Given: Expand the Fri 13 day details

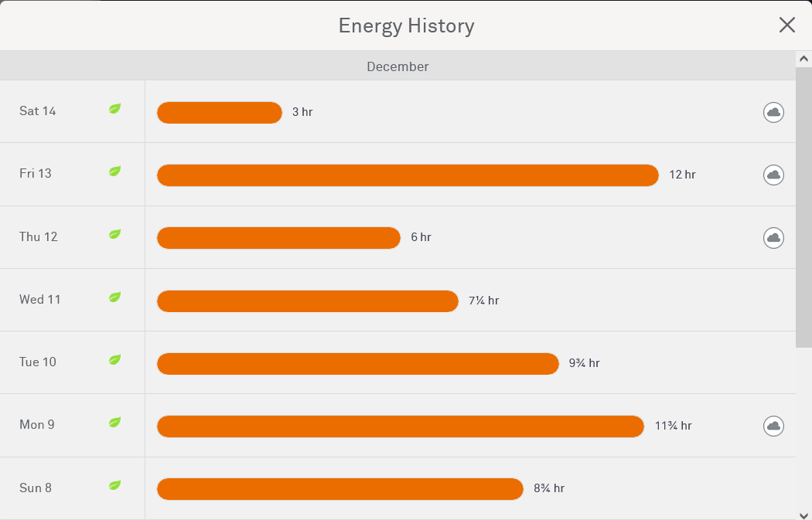Looking at the screenshot, I should (x=36, y=174).
